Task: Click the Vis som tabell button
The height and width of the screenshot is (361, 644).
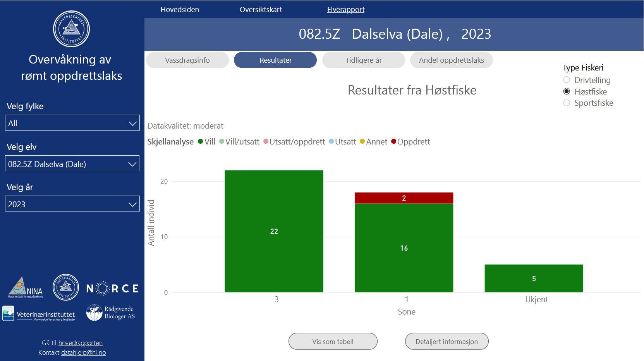Action: click(x=333, y=341)
